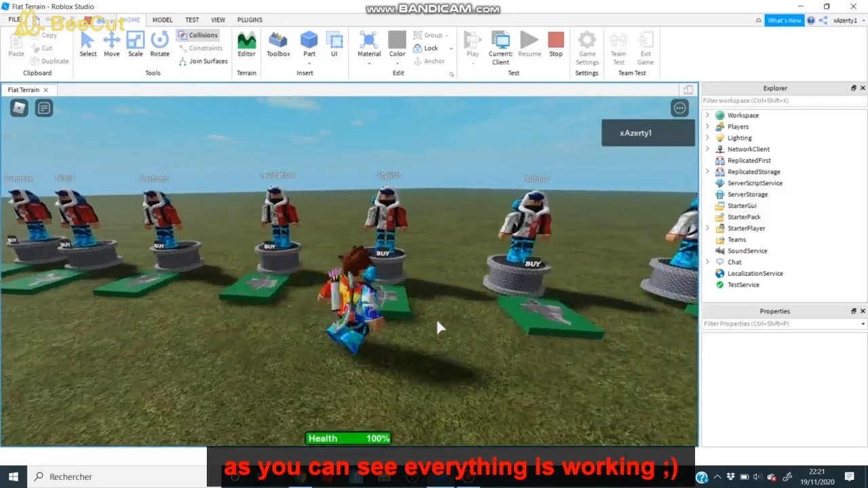Click the xAzerty1 player list entry
Image resolution: width=868 pixels, height=488 pixels.
648,133
